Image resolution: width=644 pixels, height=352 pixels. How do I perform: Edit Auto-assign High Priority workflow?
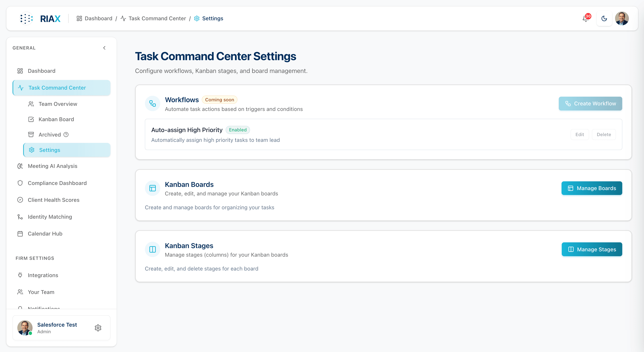[579, 134]
